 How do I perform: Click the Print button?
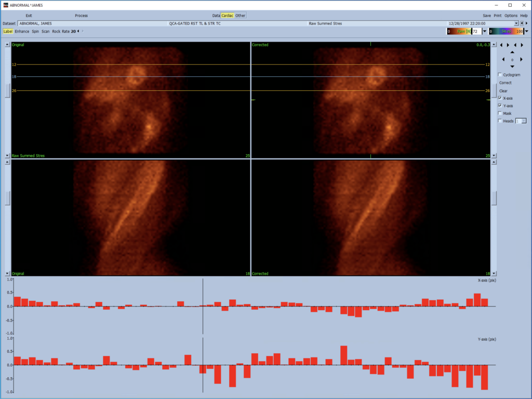(497, 16)
